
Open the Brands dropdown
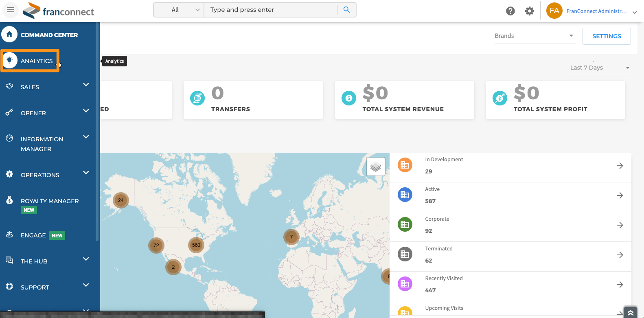click(x=535, y=36)
